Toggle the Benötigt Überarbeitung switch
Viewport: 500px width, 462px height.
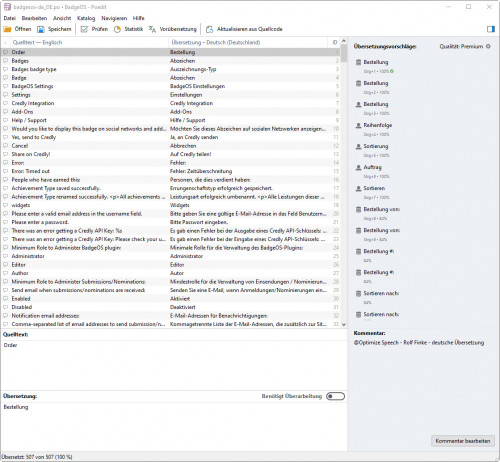pyautogui.click(x=335, y=396)
